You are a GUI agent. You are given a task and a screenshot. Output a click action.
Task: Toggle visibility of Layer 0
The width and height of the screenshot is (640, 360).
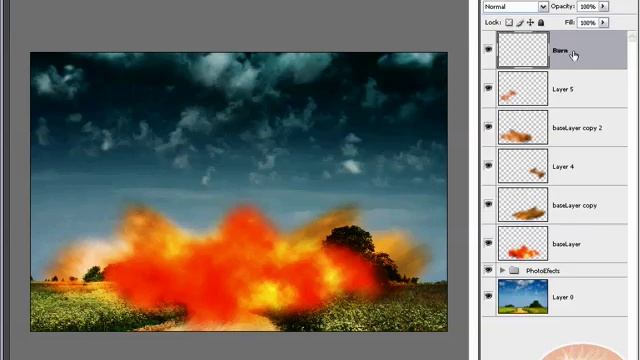coord(488,297)
